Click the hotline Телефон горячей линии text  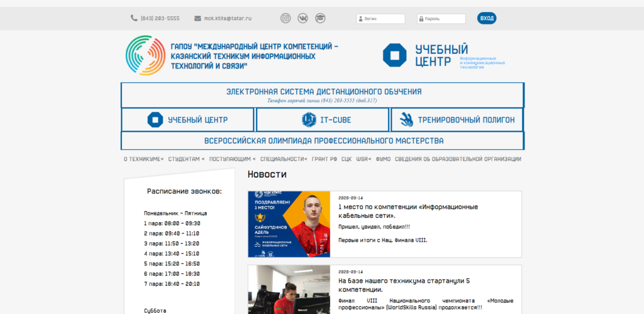[x=322, y=100]
